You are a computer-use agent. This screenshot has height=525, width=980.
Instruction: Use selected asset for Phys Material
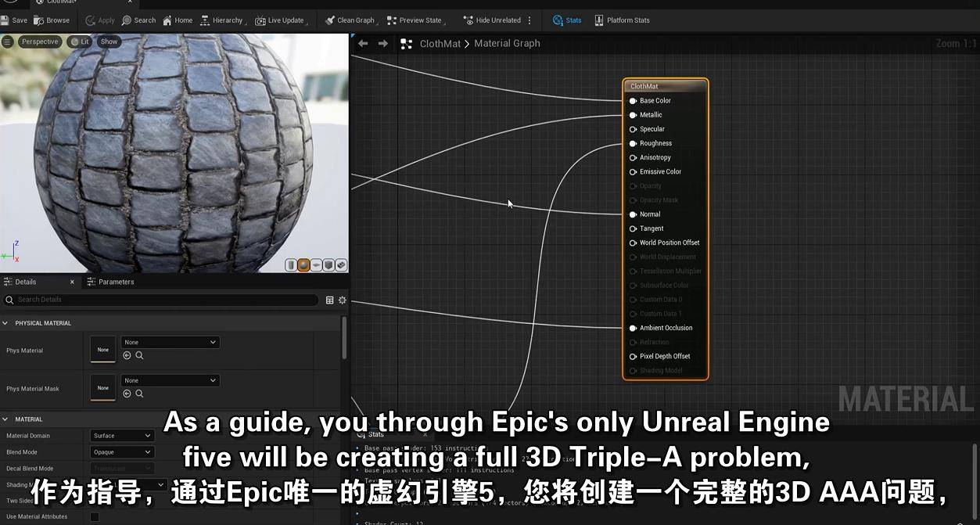(x=127, y=355)
